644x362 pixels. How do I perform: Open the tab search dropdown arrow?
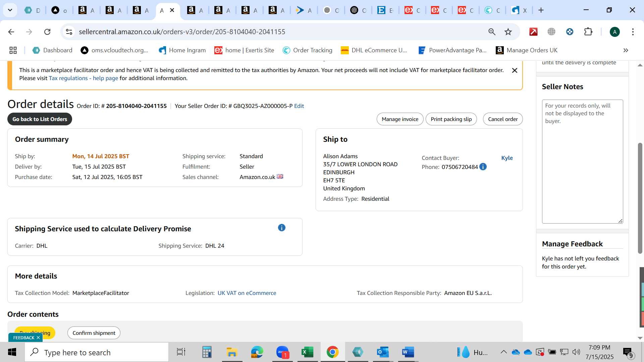[x=10, y=10]
